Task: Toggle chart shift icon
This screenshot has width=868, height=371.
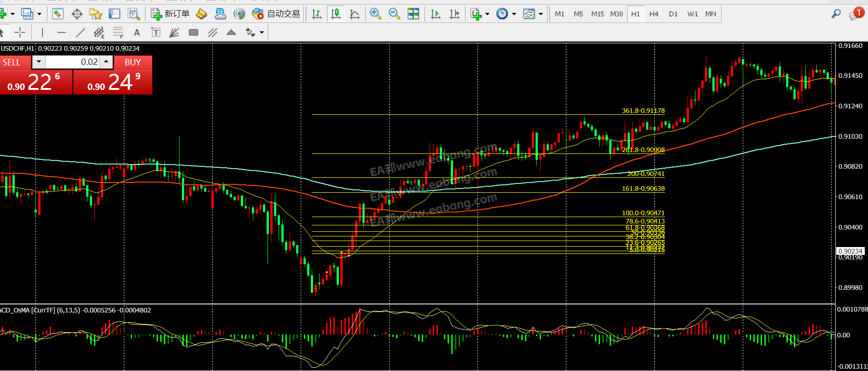Action: 454,14
